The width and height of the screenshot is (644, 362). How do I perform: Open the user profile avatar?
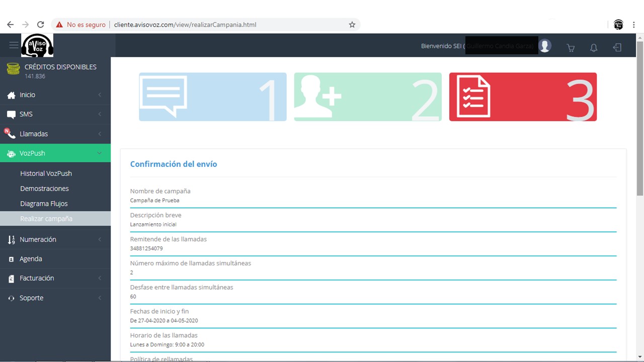tap(545, 46)
